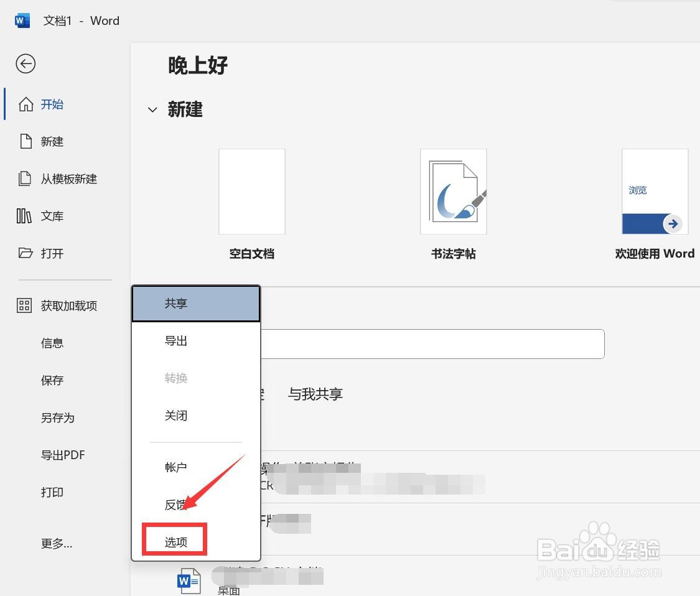Open 选项 from the popup menu
This screenshot has width=700, height=596.
pos(175,541)
